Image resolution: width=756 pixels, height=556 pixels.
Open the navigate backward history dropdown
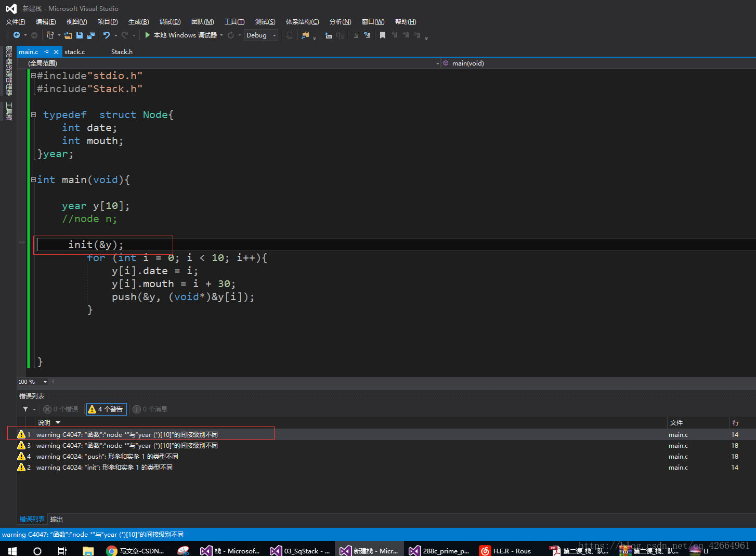[x=25, y=35]
